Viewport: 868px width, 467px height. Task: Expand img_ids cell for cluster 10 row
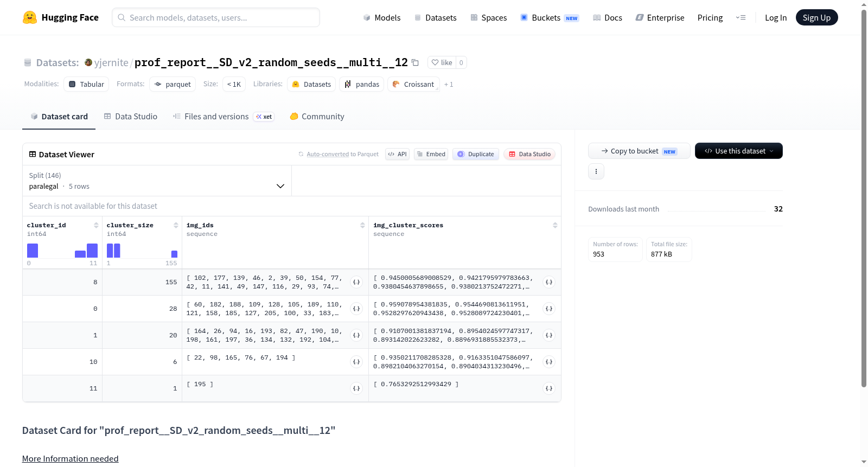356,362
